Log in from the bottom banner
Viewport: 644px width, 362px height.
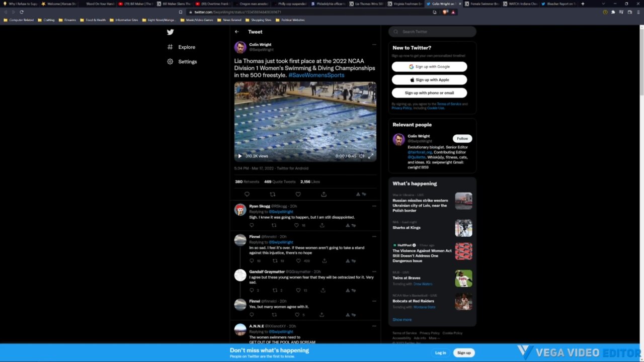pos(441,353)
